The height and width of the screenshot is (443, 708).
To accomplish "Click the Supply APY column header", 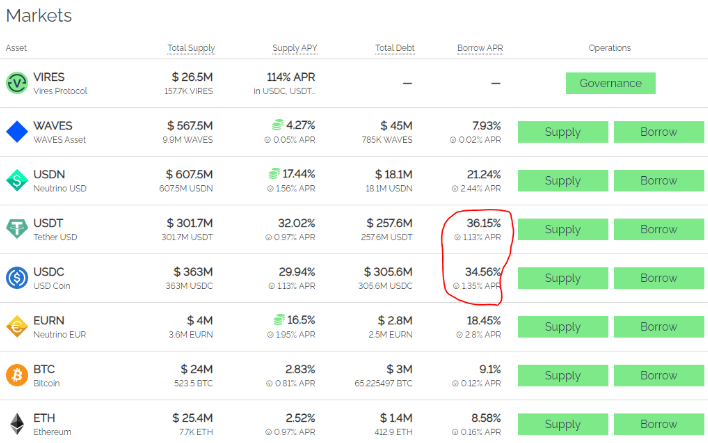I will tap(294, 48).
